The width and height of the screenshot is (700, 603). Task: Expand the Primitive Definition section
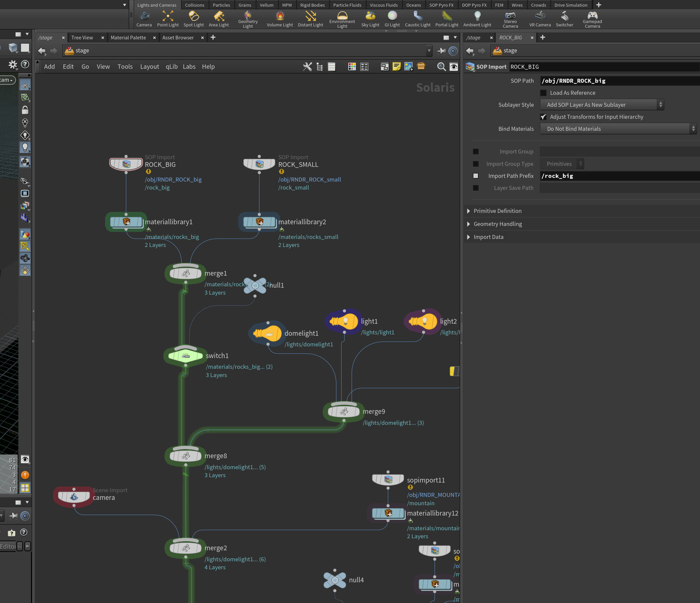497,211
